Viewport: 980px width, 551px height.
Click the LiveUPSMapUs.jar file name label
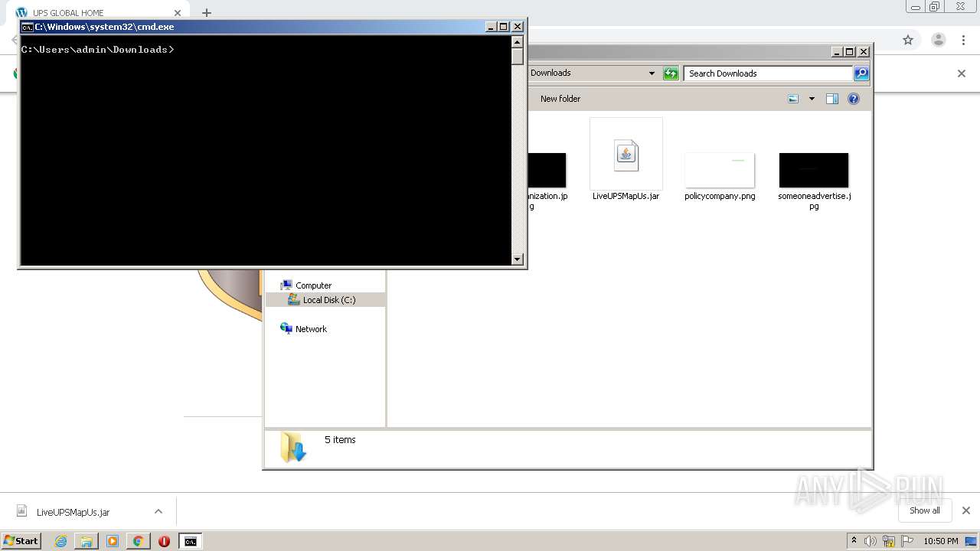[626, 196]
